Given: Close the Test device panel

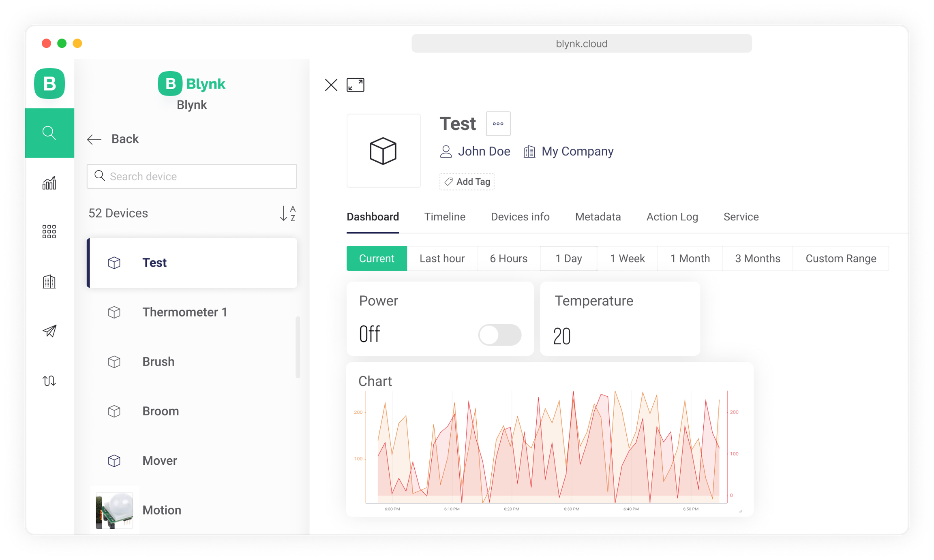Looking at the screenshot, I should click(x=331, y=85).
